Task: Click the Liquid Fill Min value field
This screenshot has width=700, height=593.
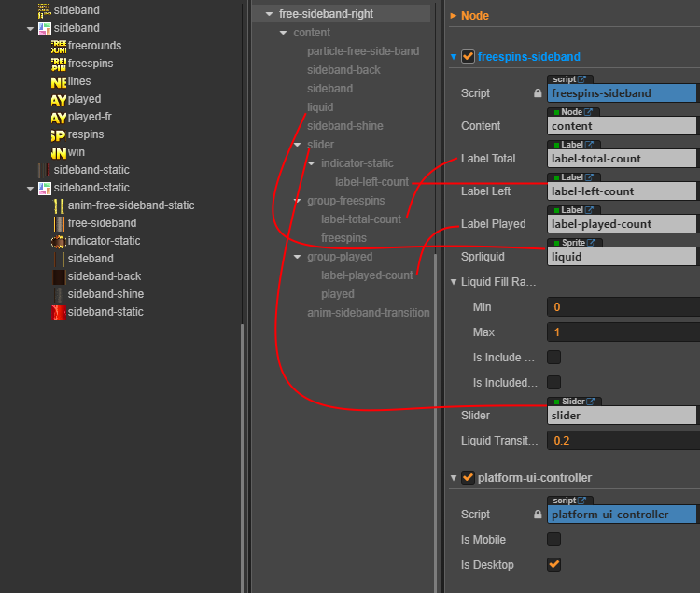Action: pos(623,307)
